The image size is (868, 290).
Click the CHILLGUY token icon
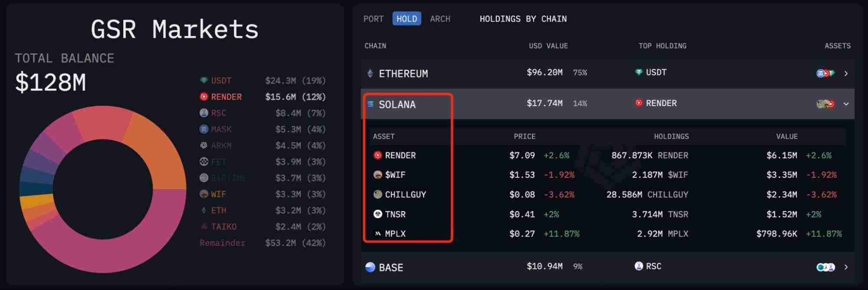coord(378,194)
